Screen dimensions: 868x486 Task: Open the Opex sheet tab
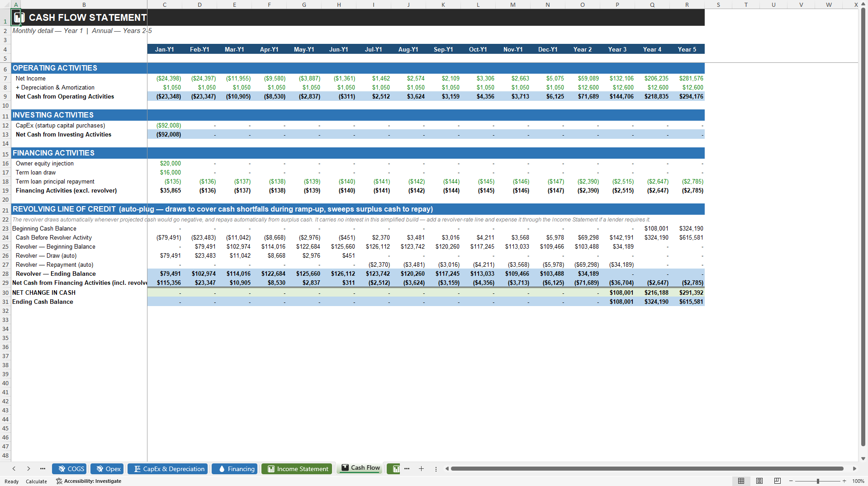pyautogui.click(x=107, y=469)
